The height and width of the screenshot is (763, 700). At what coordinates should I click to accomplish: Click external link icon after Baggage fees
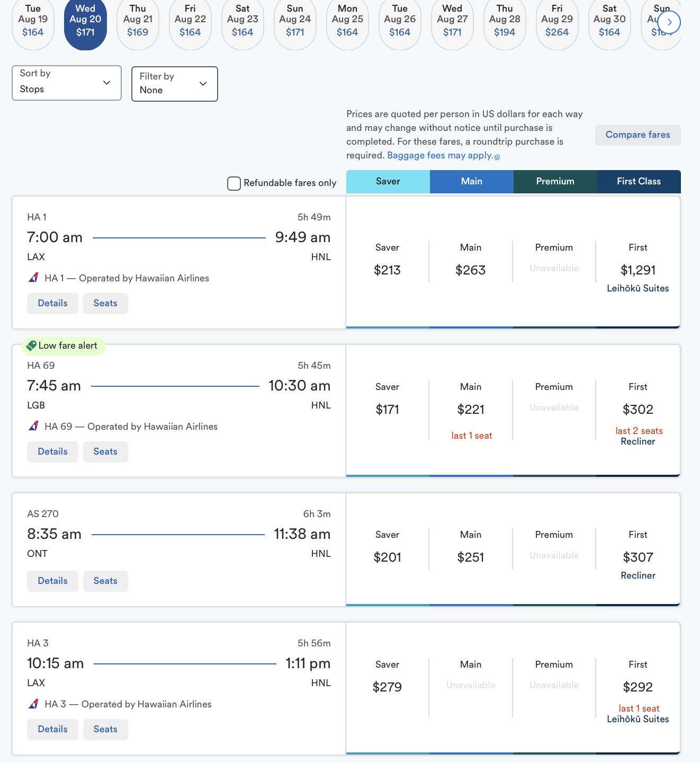click(x=497, y=156)
